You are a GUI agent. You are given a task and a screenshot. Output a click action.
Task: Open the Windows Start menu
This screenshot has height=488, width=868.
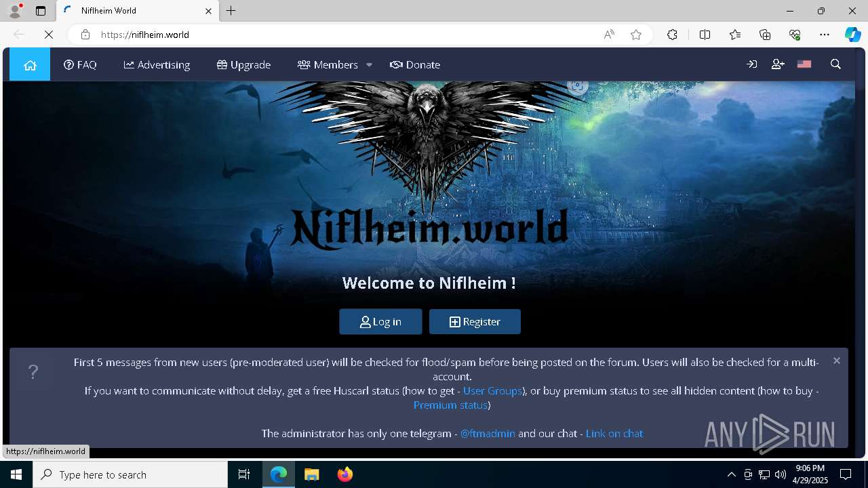pos(16,474)
